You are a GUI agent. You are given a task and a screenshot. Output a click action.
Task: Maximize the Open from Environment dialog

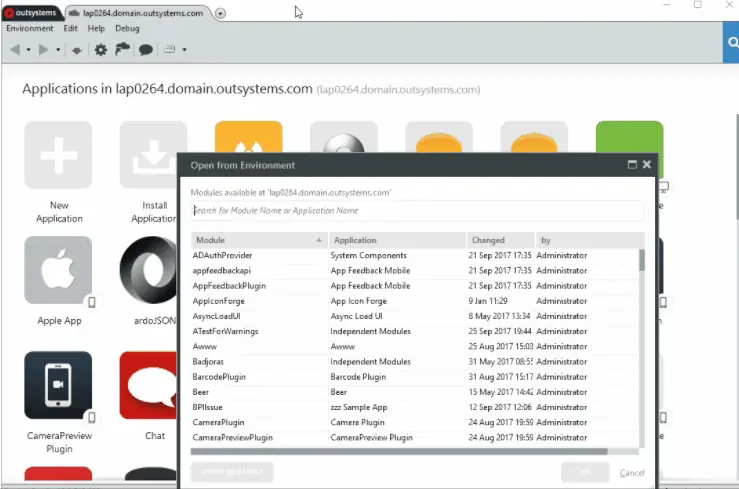[x=632, y=164]
